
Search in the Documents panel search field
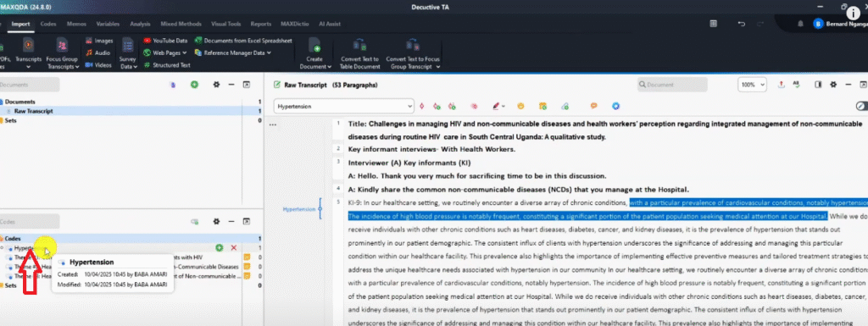30,85
